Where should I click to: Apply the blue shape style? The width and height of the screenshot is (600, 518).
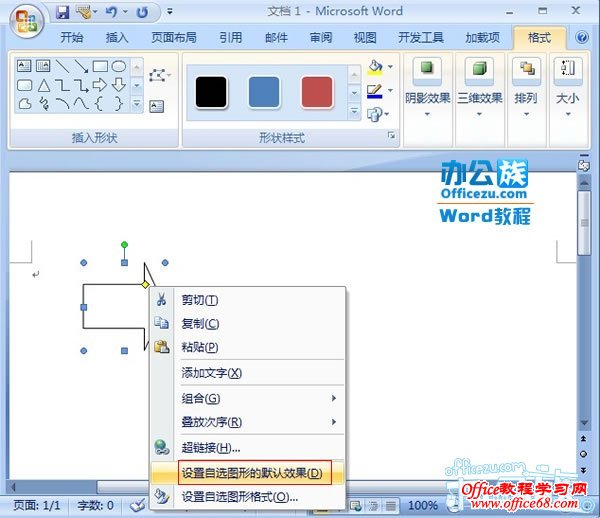click(x=264, y=92)
